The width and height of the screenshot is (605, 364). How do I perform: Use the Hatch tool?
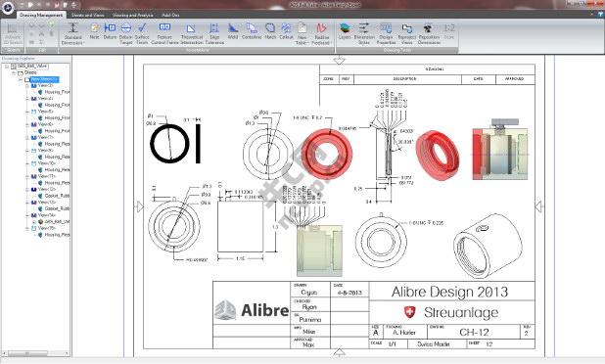[270, 31]
